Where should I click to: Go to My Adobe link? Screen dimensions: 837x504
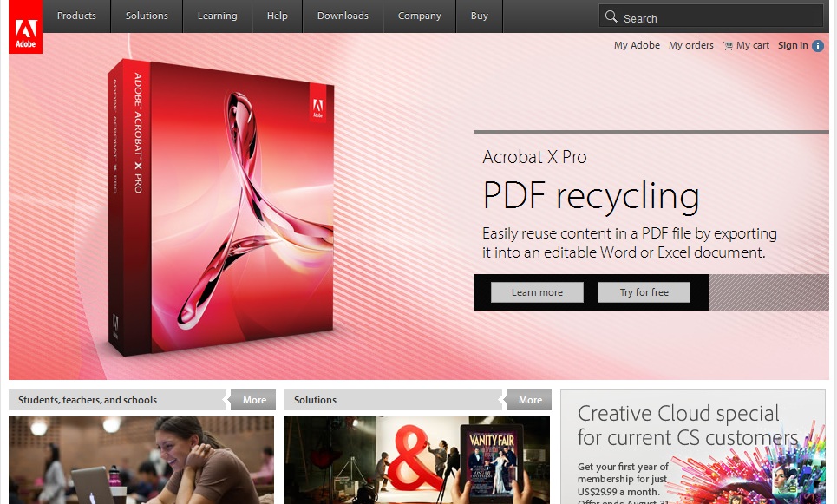(x=637, y=45)
